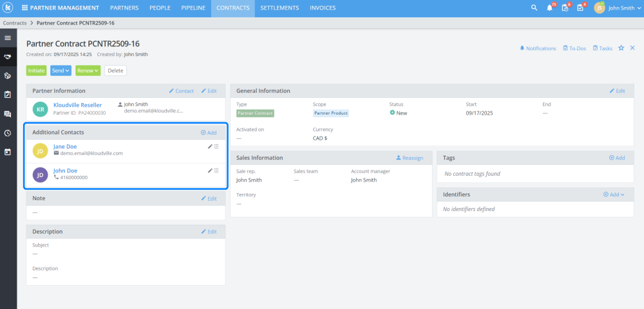
Task: Click John Doe's purple JD avatar
Action: tap(40, 175)
